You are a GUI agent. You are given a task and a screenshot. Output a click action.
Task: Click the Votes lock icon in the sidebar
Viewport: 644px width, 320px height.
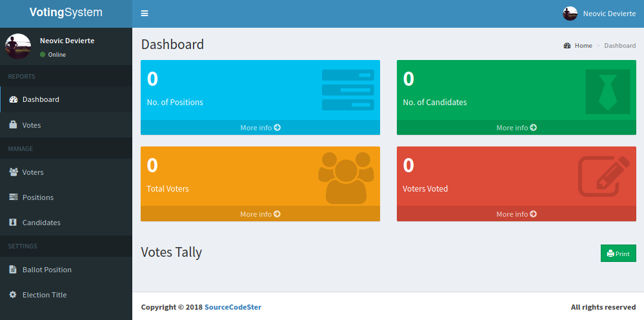13,125
